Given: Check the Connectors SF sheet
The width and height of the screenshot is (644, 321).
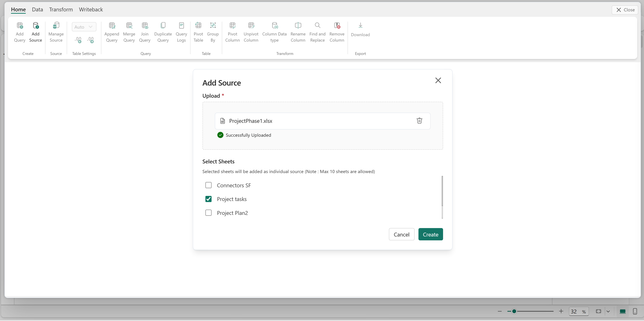Looking at the screenshot, I should [208, 185].
